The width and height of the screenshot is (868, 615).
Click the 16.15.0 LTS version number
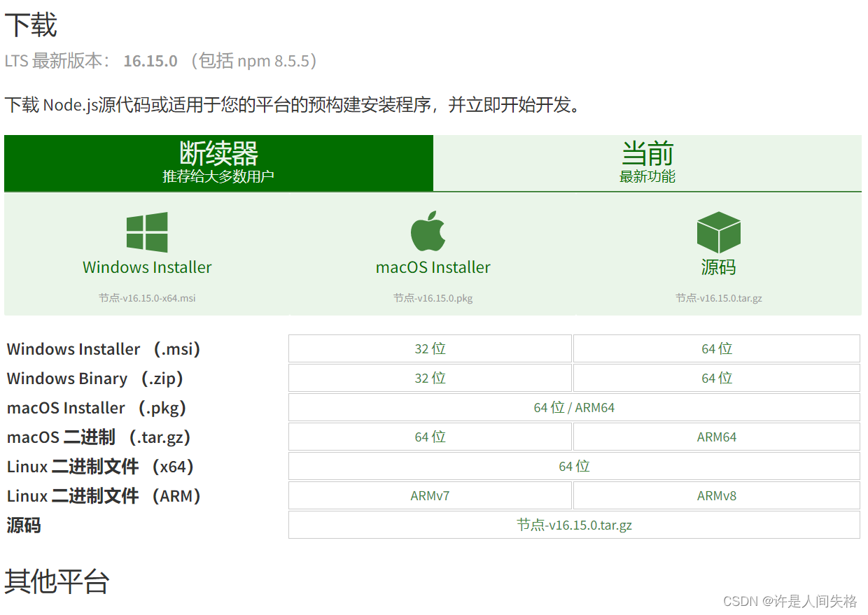150,61
